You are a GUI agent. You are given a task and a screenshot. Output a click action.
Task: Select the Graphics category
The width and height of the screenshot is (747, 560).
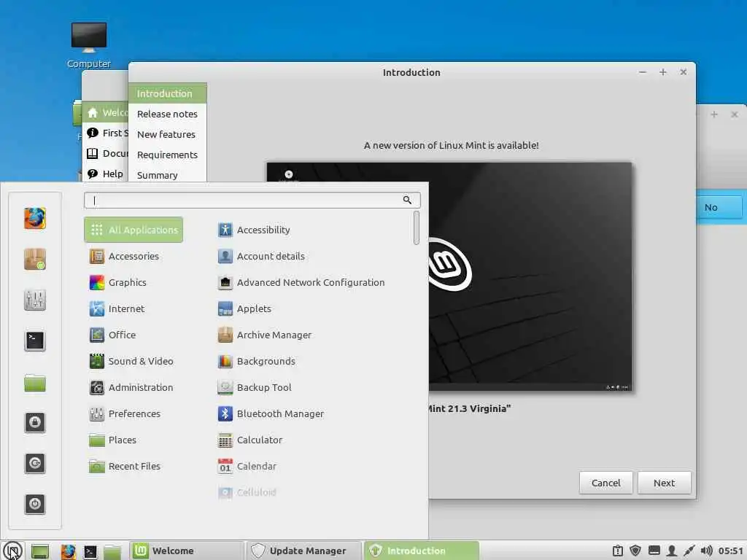tap(117, 282)
